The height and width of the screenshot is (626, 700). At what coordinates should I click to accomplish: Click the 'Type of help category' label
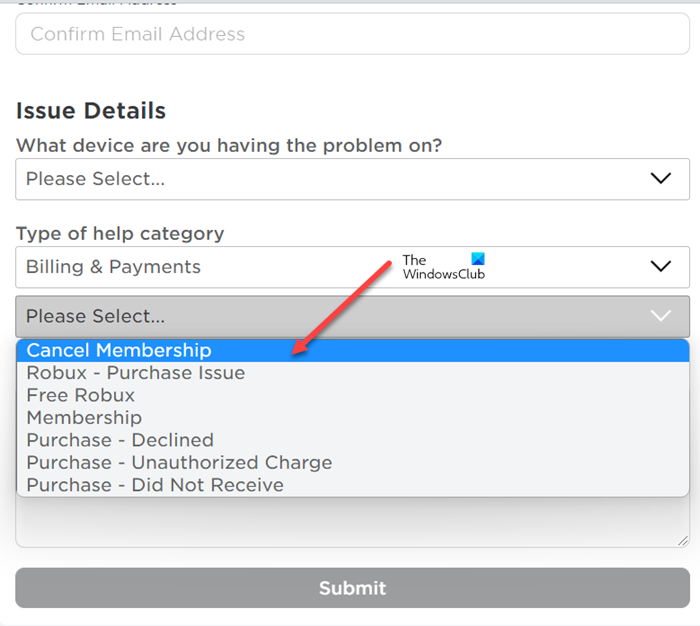(x=120, y=234)
